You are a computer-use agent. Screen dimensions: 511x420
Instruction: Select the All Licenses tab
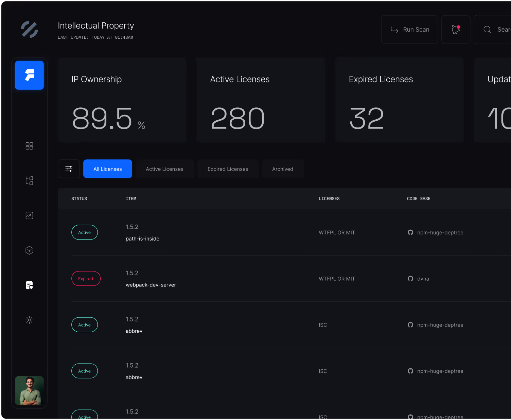click(108, 169)
